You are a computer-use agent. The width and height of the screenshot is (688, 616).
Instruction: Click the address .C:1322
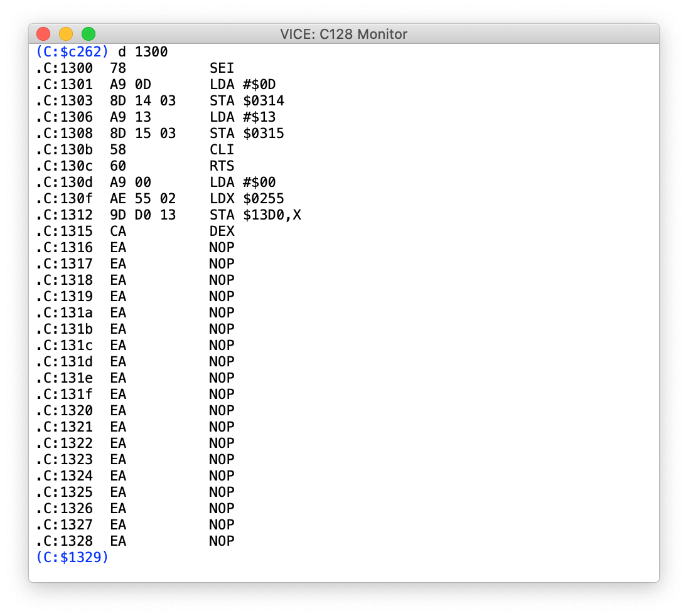tap(65, 443)
